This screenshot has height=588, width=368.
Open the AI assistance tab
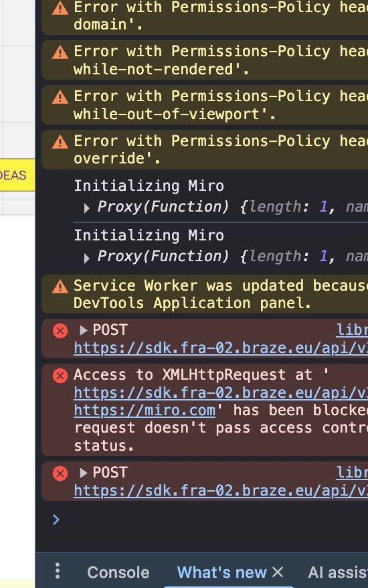tap(338, 572)
